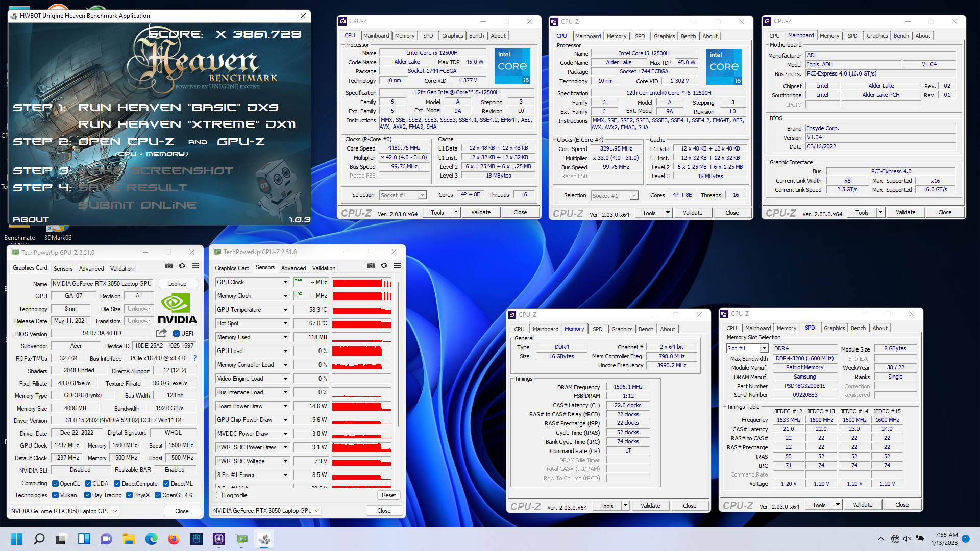Image resolution: width=980 pixels, height=551 pixels.
Task: Click the GPU Load sensor graph
Action: 361,351
